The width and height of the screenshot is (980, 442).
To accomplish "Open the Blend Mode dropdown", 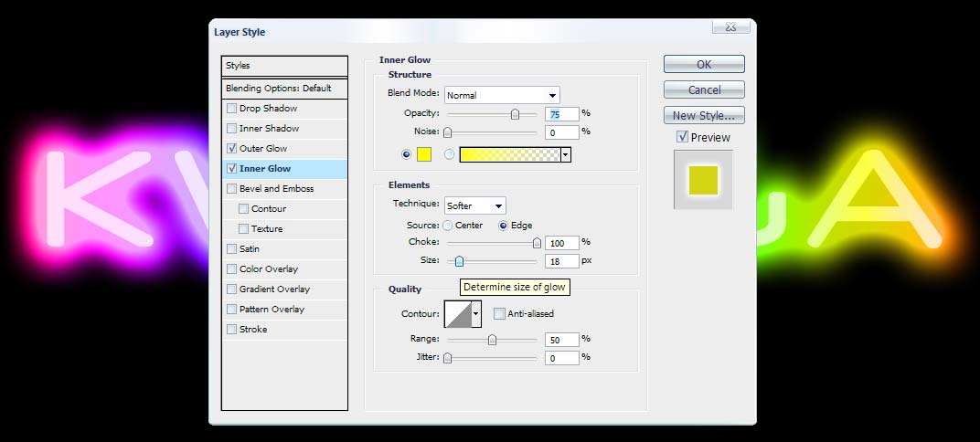I will [502, 95].
